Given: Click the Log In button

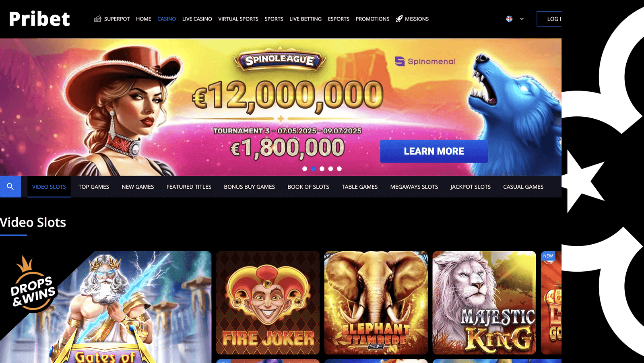Looking at the screenshot, I should tap(549, 19).
